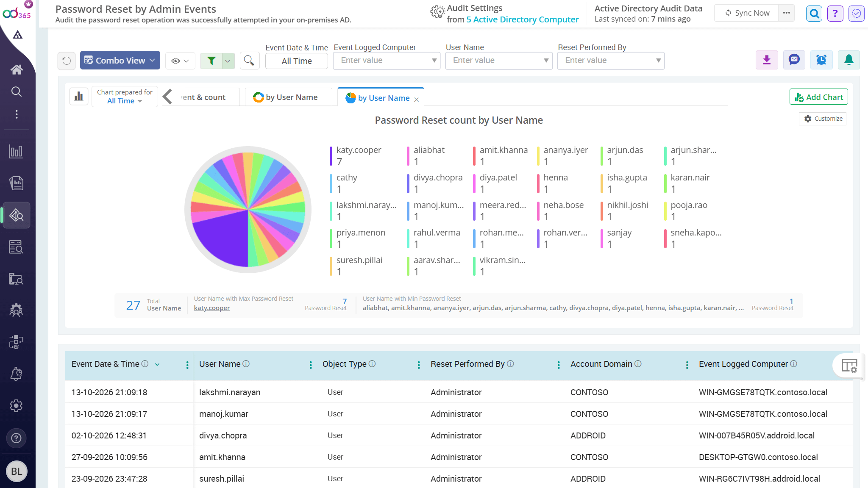Click the Audit Settings gear icon
This screenshot has height=488, width=868.
437,11
